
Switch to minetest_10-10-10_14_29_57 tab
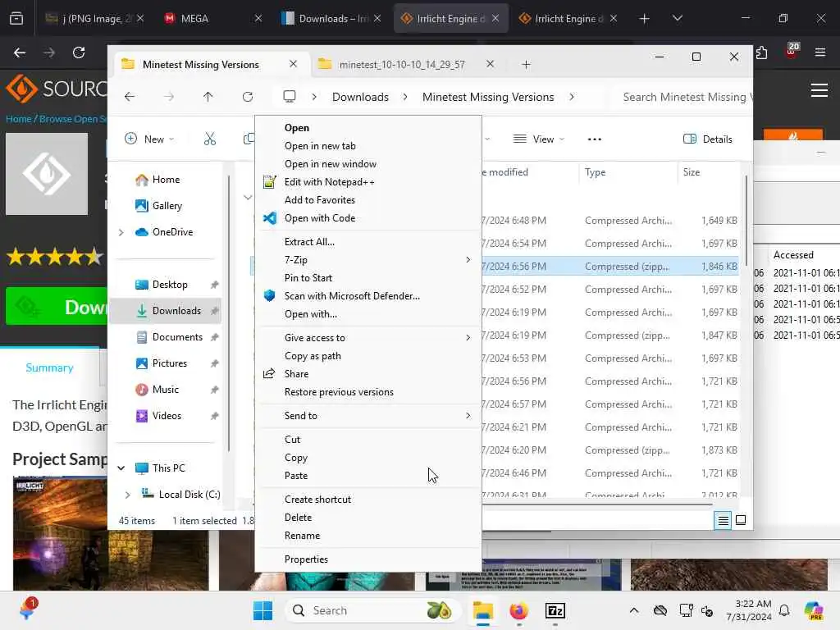pos(402,64)
